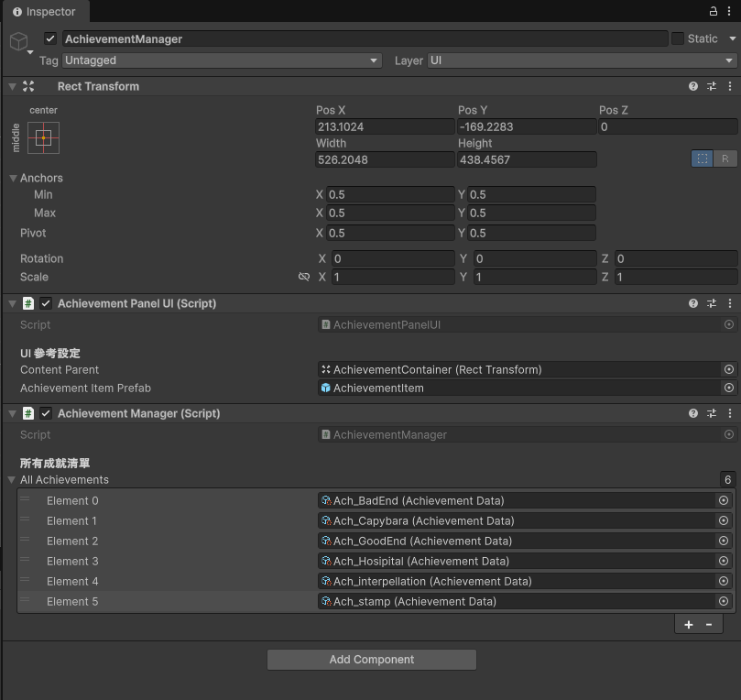The height and width of the screenshot is (700, 741).
Task: Toggle blueprint mode in Rect Transform
Action: coord(703,159)
